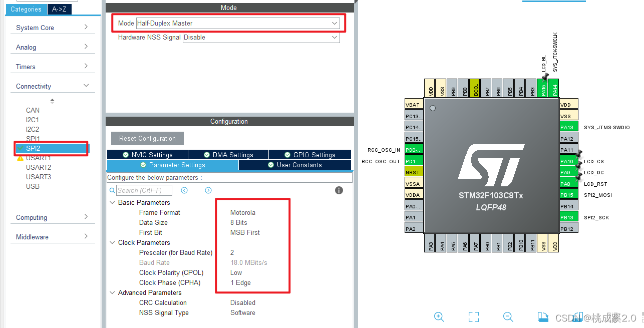Collapse the Clock Parameters group
The width and height of the screenshot is (644, 328).
[x=112, y=242]
